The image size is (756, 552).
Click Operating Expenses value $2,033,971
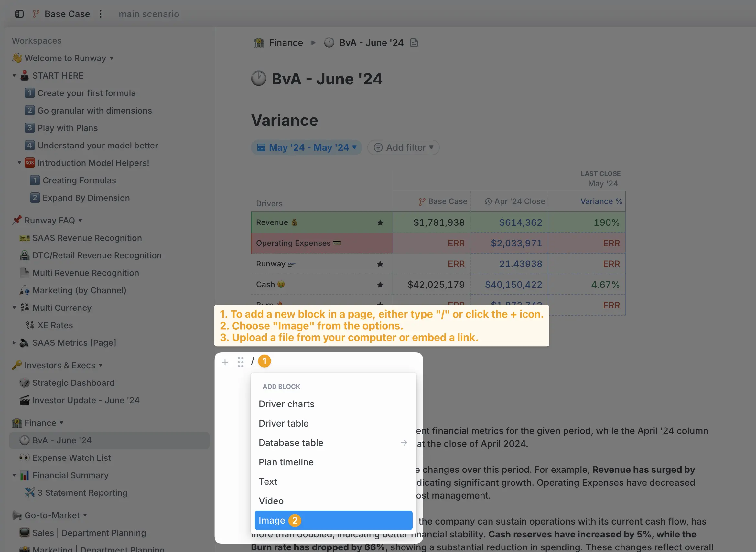tap(516, 243)
